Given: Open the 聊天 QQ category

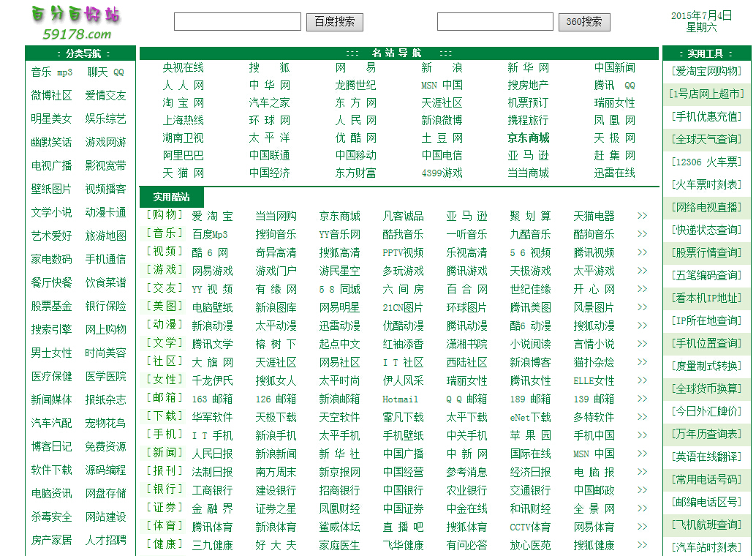Looking at the screenshot, I should pos(105,72).
